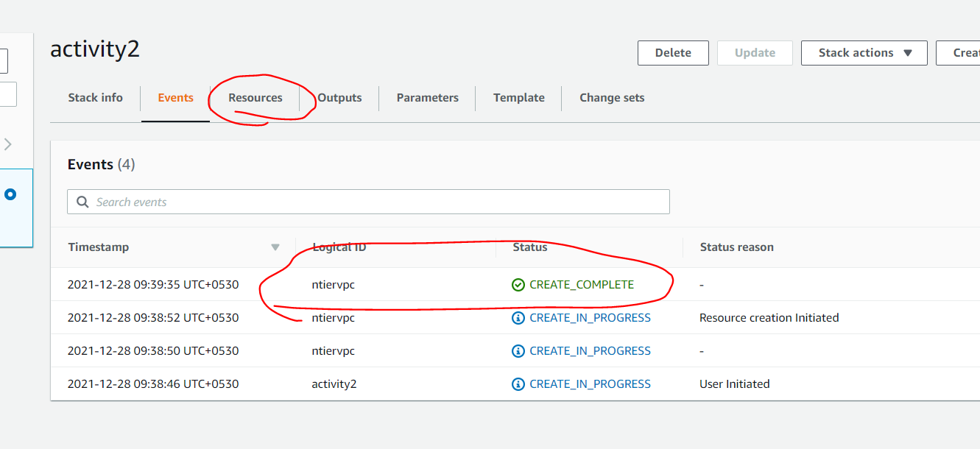Screen dimensions: 980x449
Task: Open the Resources tab
Action: coord(255,98)
